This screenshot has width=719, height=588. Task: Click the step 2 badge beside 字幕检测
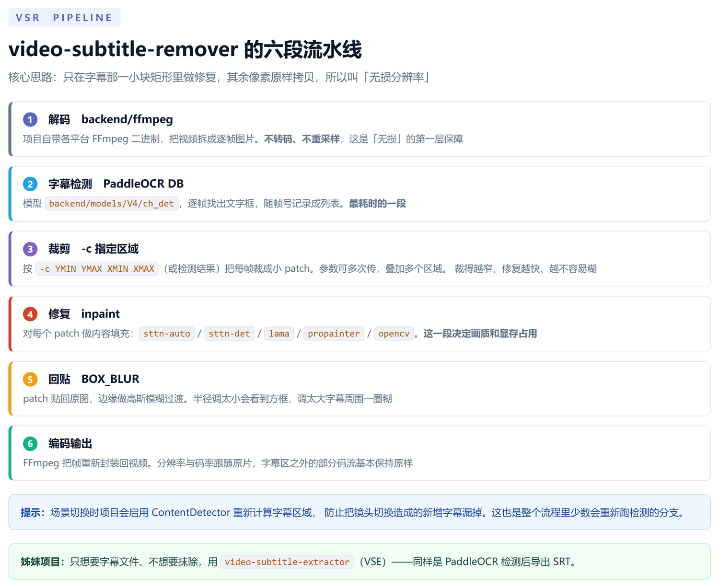[30, 184]
